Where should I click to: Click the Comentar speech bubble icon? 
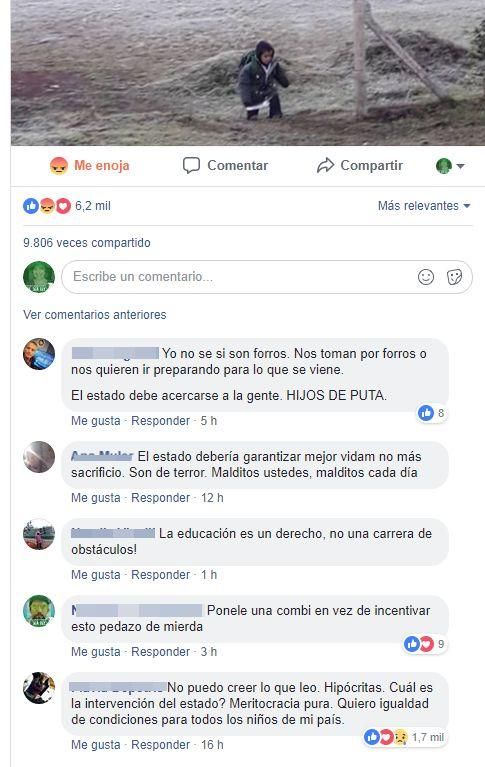[191, 165]
